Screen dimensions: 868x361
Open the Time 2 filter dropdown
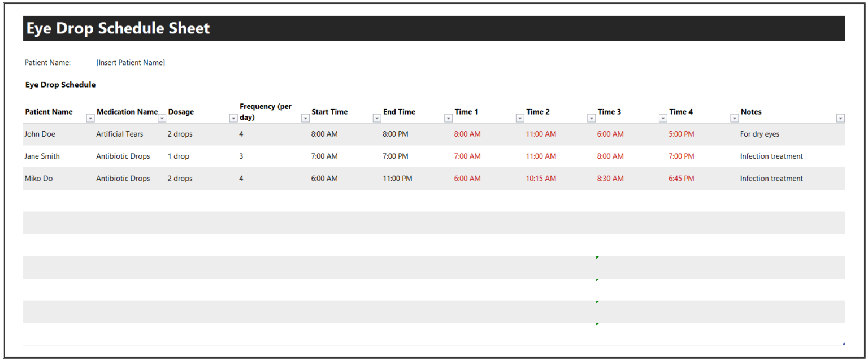point(591,118)
